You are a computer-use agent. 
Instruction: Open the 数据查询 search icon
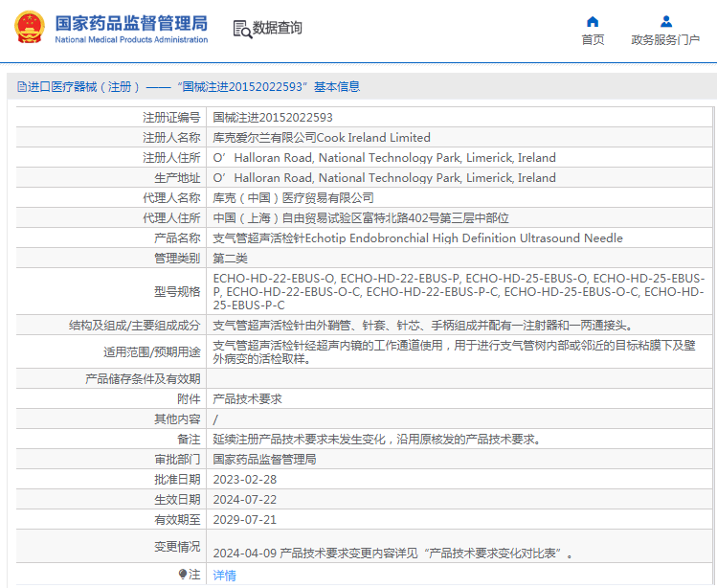click(x=242, y=30)
